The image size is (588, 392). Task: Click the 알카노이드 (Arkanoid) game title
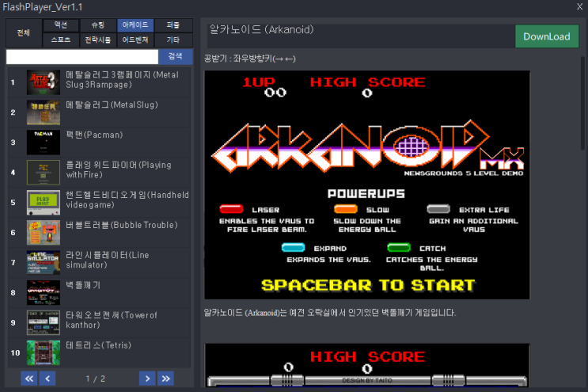click(x=261, y=29)
